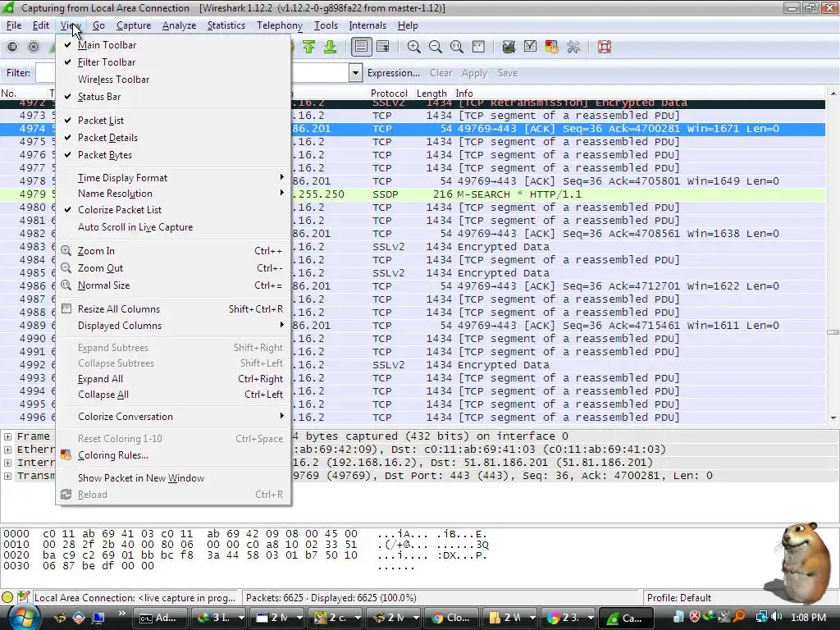Uncheck Colorize Packet List option
The image size is (840, 630).
click(173, 210)
